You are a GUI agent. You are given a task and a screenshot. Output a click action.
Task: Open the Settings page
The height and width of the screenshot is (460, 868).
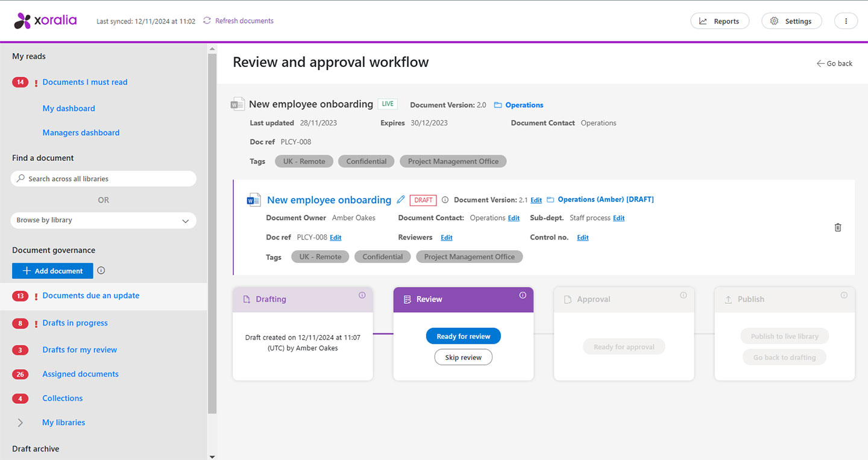(x=791, y=21)
